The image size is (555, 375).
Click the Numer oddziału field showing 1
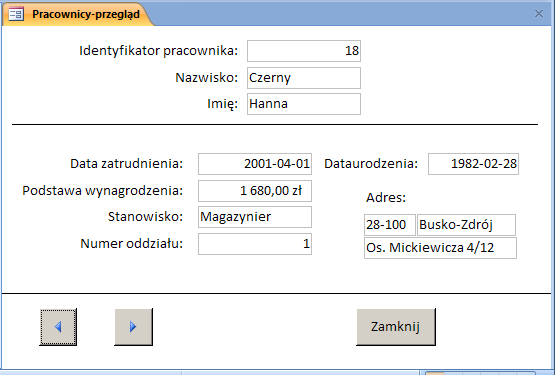[255, 244]
